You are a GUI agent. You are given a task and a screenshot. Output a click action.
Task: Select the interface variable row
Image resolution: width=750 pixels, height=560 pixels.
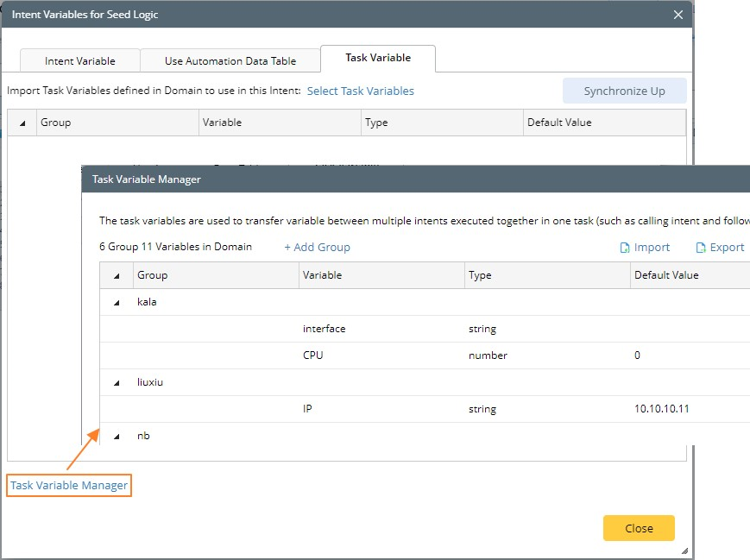(x=324, y=329)
